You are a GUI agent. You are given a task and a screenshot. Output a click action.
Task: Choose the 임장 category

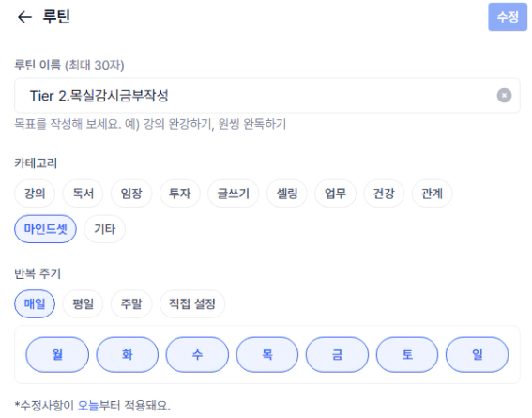(x=131, y=194)
